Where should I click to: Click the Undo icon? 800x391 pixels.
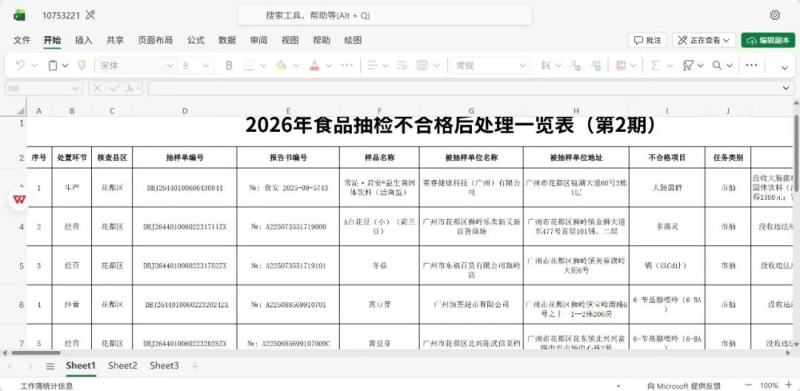20,65
